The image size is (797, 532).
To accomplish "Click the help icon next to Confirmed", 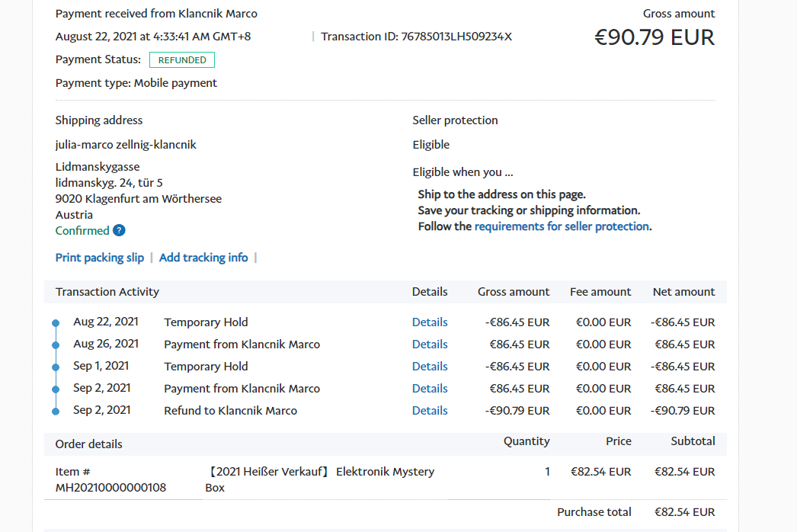I will (x=119, y=230).
